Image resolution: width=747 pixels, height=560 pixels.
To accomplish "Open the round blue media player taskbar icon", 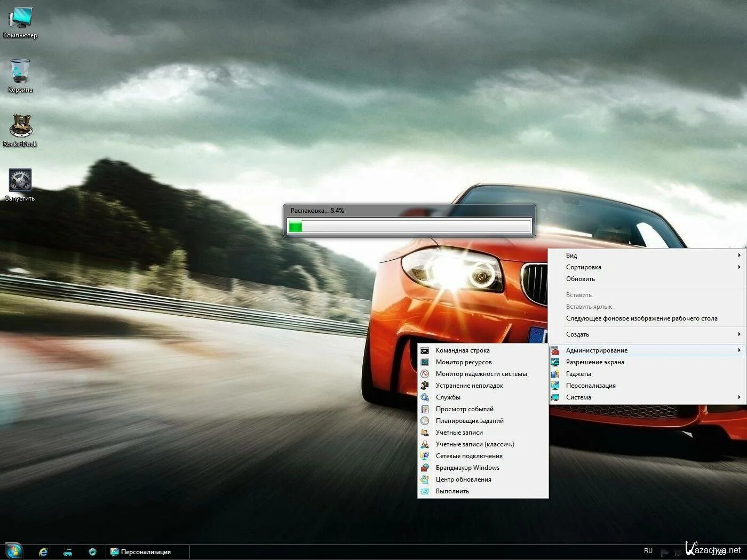I will (x=92, y=552).
